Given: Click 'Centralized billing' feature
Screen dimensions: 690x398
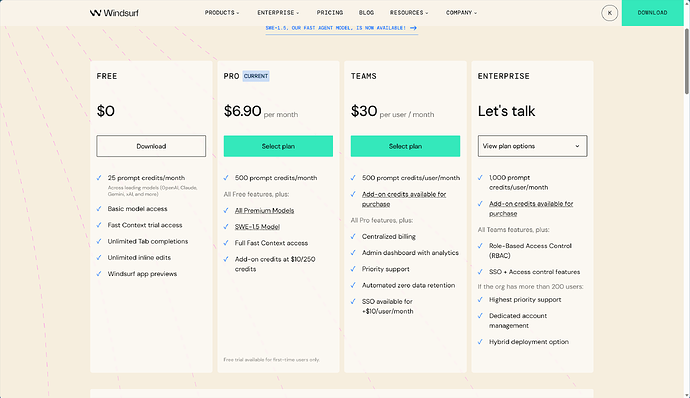Looking at the screenshot, I should point(389,236).
